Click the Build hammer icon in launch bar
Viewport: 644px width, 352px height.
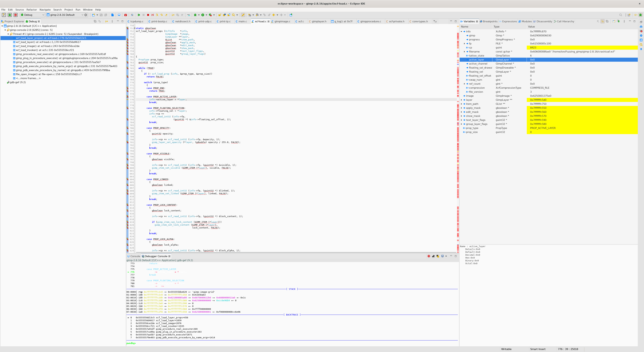pyautogui.click(x=4, y=15)
